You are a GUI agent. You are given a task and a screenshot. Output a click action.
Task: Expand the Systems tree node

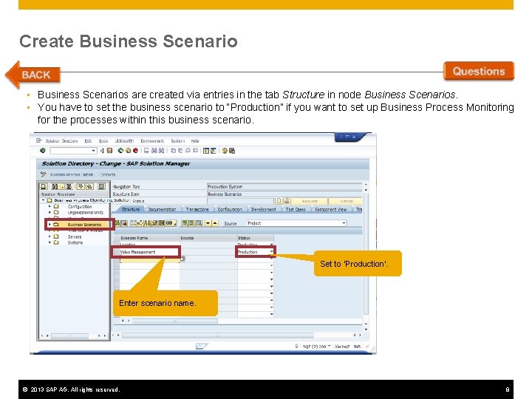pos(50,242)
